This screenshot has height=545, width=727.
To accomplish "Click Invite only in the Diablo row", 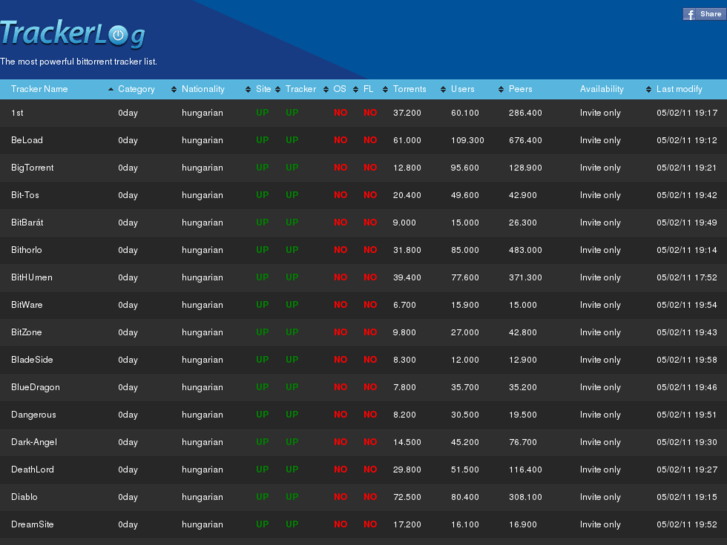I will 600,497.
